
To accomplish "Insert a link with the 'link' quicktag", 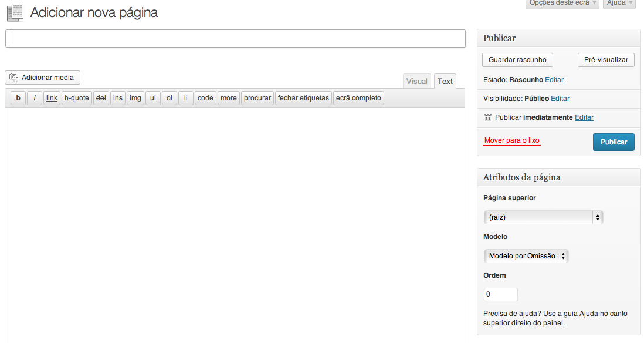I will point(52,98).
